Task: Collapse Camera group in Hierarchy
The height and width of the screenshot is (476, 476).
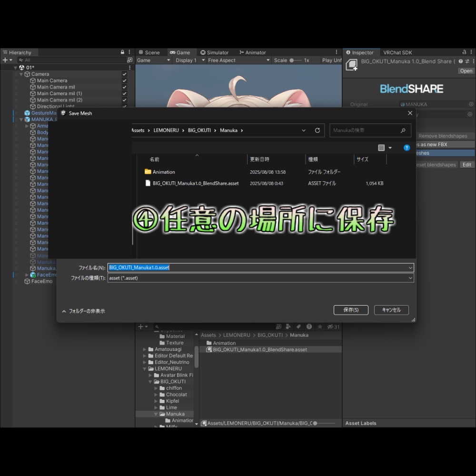Action: click(x=21, y=74)
